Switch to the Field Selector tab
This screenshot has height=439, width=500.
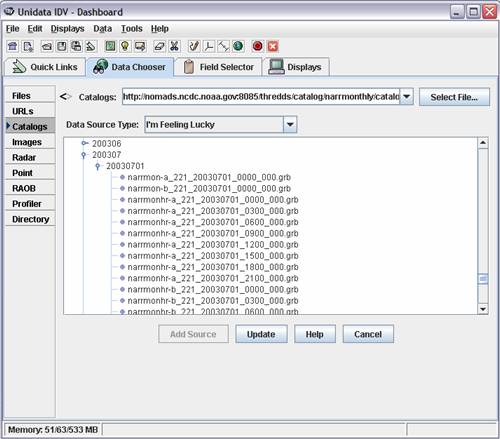[219, 67]
